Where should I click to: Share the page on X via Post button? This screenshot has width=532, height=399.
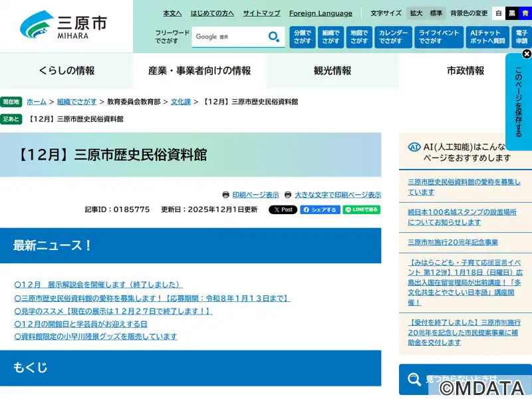click(x=283, y=209)
